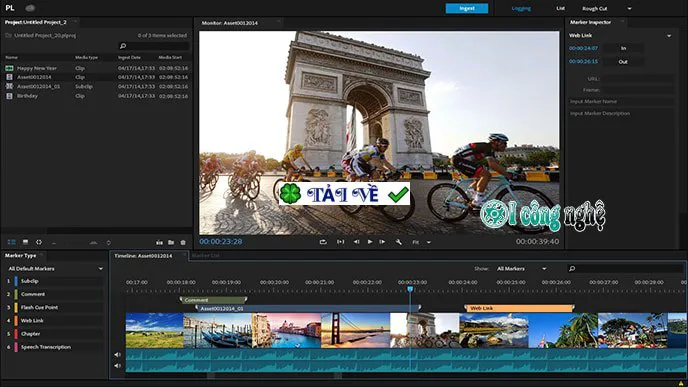Click the in-point timecode 00:00:24:07

pos(583,48)
